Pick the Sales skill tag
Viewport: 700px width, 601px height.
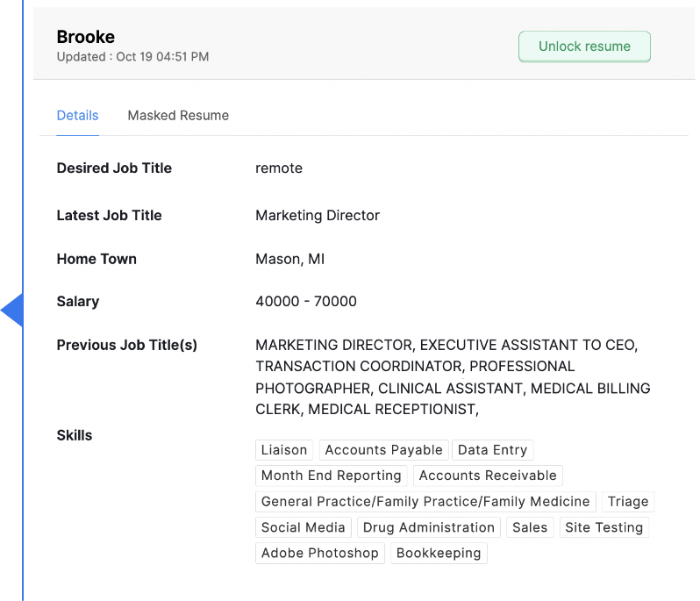530,527
